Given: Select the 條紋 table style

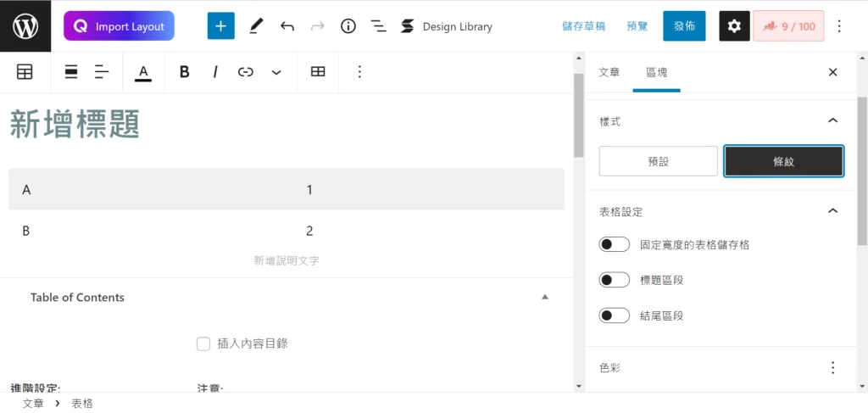Looking at the screenshot, I should [x=784, y=161].
